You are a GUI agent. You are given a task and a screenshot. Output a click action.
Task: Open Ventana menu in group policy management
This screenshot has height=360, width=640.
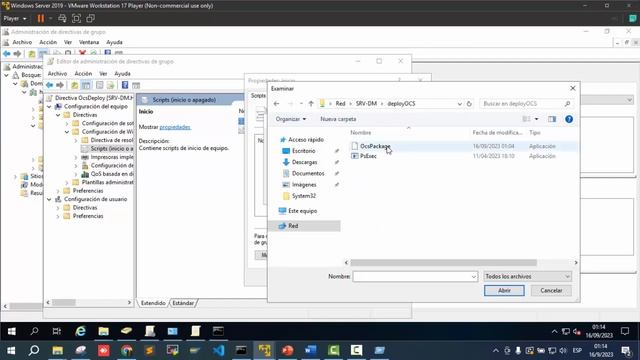pyautogui.click(x=89, y=42)
